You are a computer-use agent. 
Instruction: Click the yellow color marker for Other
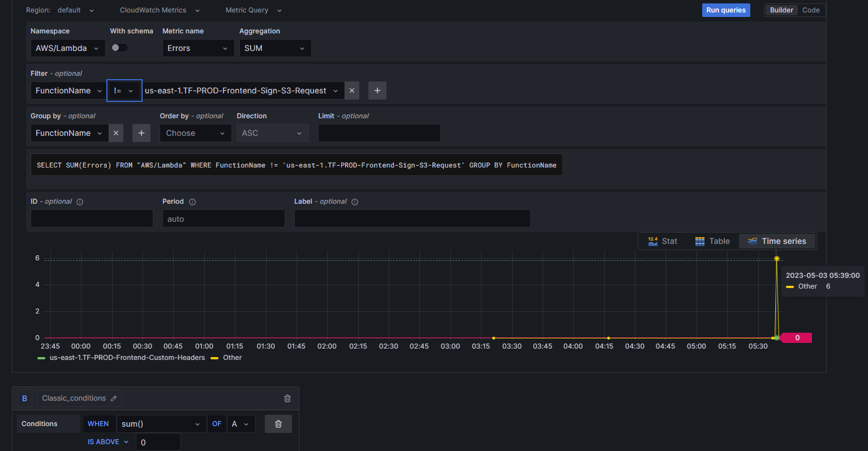213,357
